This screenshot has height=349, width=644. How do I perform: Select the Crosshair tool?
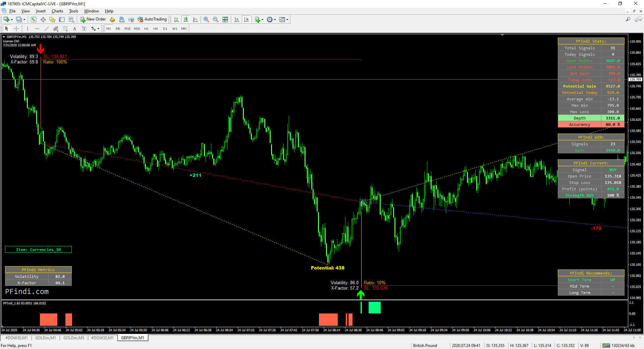pyautogui.click(x=16, y=29)
